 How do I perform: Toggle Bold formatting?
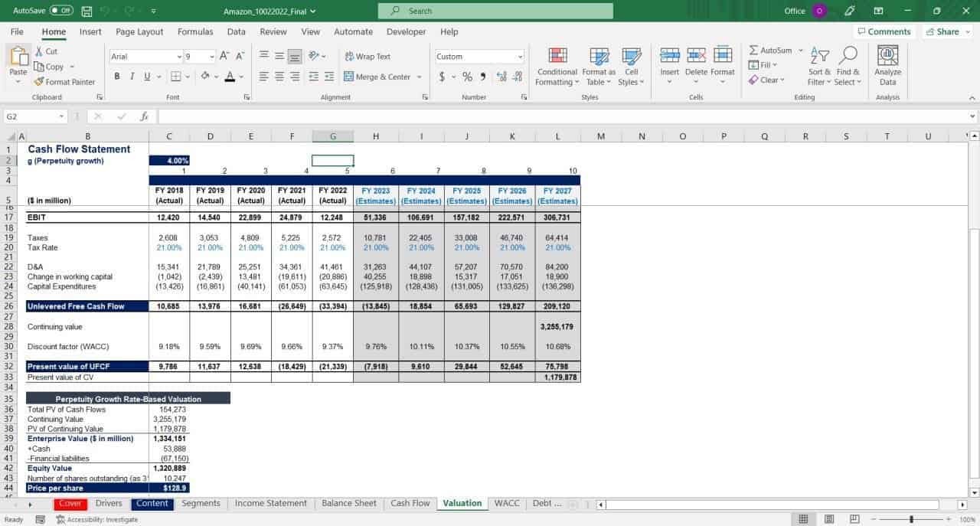[117, 76]
